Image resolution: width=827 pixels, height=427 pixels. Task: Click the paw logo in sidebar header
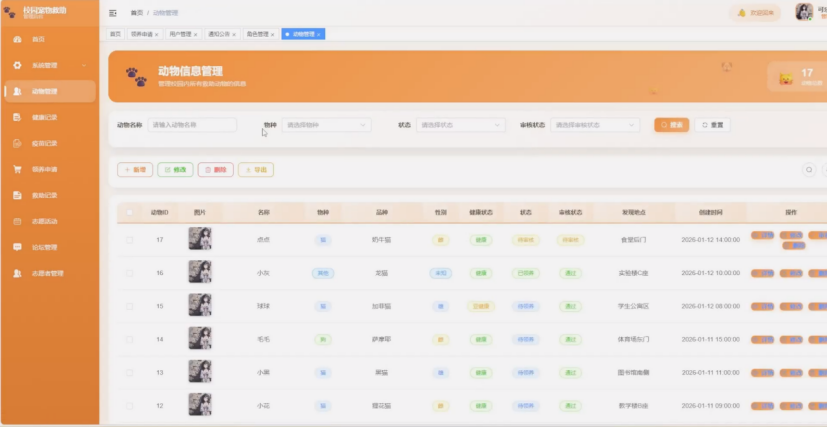pyautogui.click(x=9, y=12)
